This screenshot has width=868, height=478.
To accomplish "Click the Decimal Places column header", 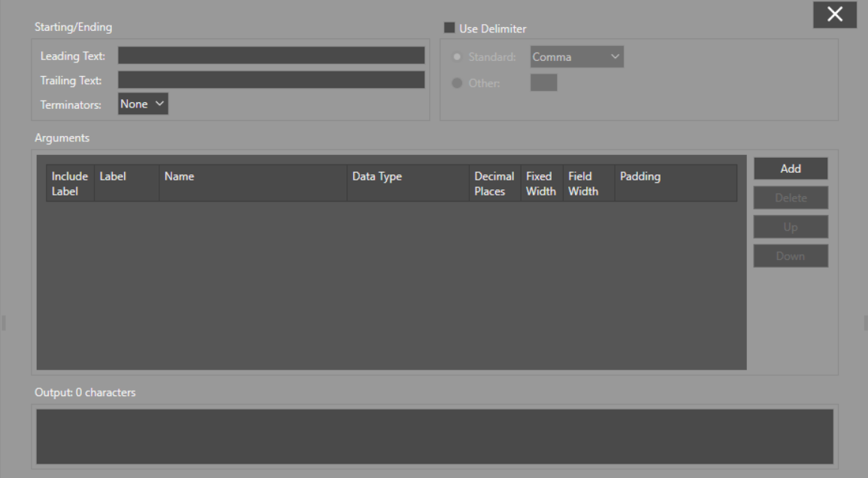I will (494, 183).
